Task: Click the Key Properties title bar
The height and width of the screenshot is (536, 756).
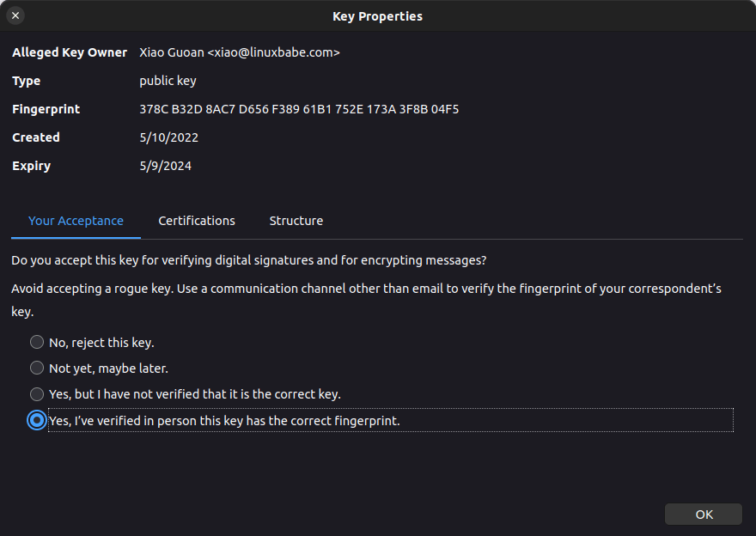Action: click(x=378, y=15)
